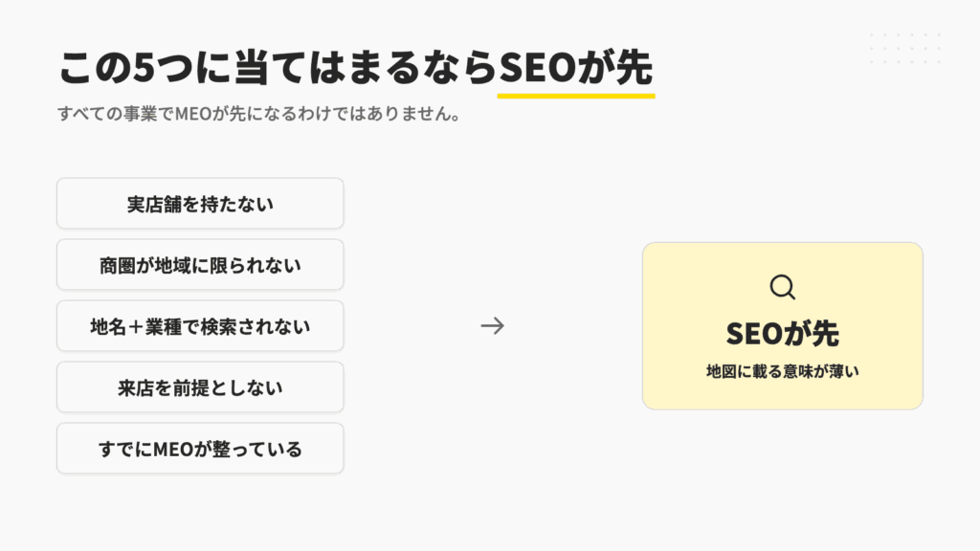The height and width of the screenshot is (551, 980).
Task: Click なら in the headline text
Action: [x=459, y=68]
